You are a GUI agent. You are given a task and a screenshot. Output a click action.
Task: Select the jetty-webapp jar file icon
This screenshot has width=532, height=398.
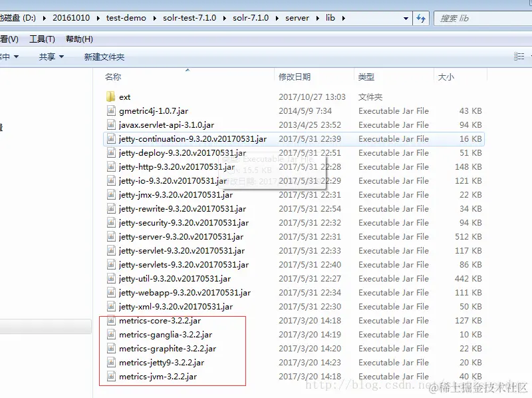click(111, 292)
